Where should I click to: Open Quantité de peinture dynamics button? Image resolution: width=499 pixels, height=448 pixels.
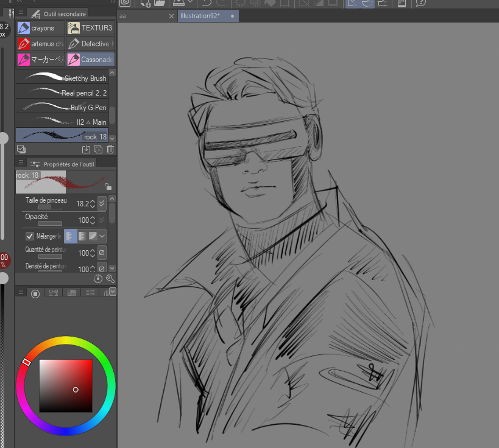tap(102, 253)
